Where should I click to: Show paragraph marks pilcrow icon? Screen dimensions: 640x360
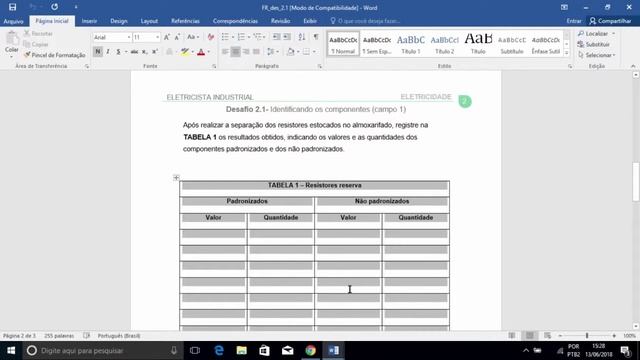pos(316,37)
